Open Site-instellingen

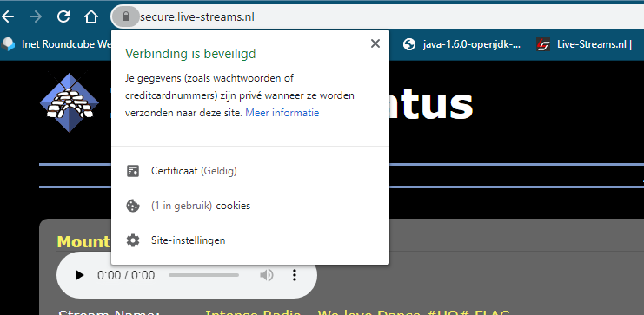[250, 240]
